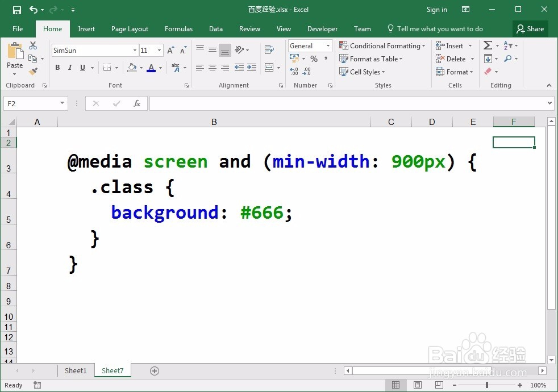Screen dimensions: 558x392
Task: Switch to Page Layout view in status bar
Action: pos(418,385)
